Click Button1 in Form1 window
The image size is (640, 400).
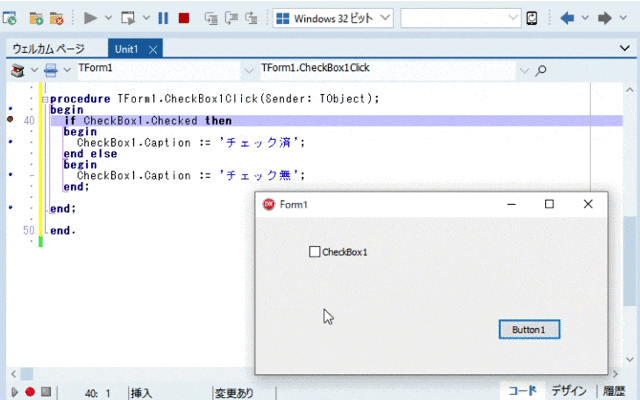(529, 329)
